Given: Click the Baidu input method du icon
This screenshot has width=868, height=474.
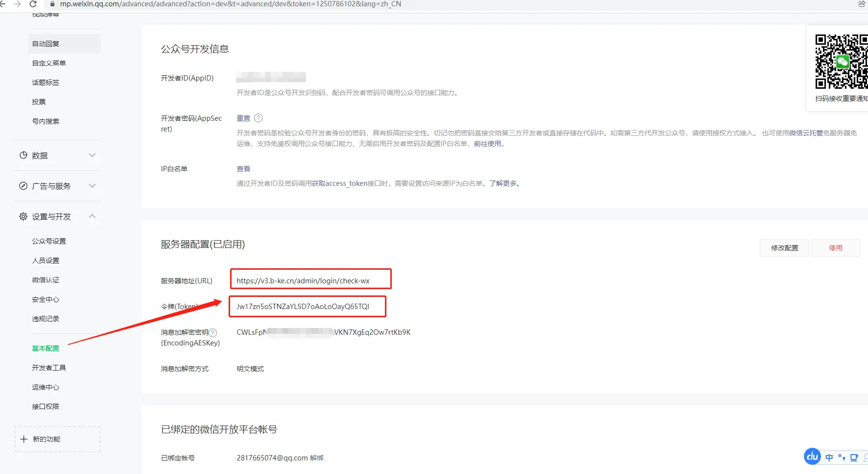Looking at the screenshot, I should point(812,457).
